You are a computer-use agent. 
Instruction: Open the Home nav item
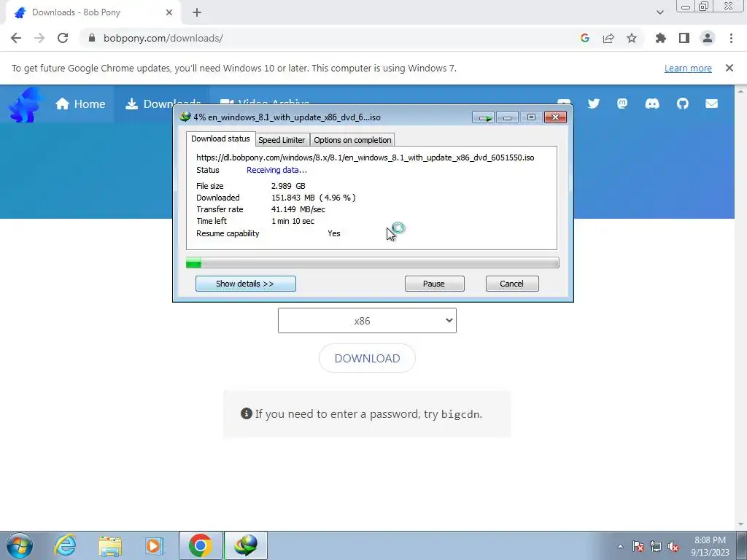pyautogui.click(x=80, y=104)
